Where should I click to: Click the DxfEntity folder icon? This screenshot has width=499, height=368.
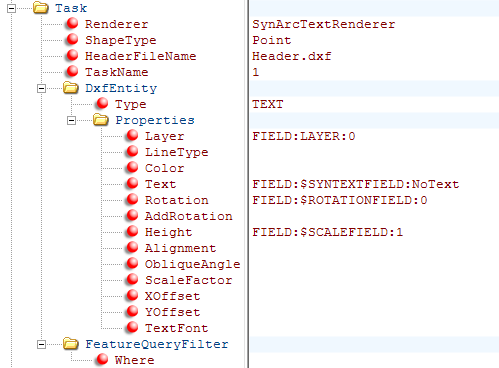71,88
